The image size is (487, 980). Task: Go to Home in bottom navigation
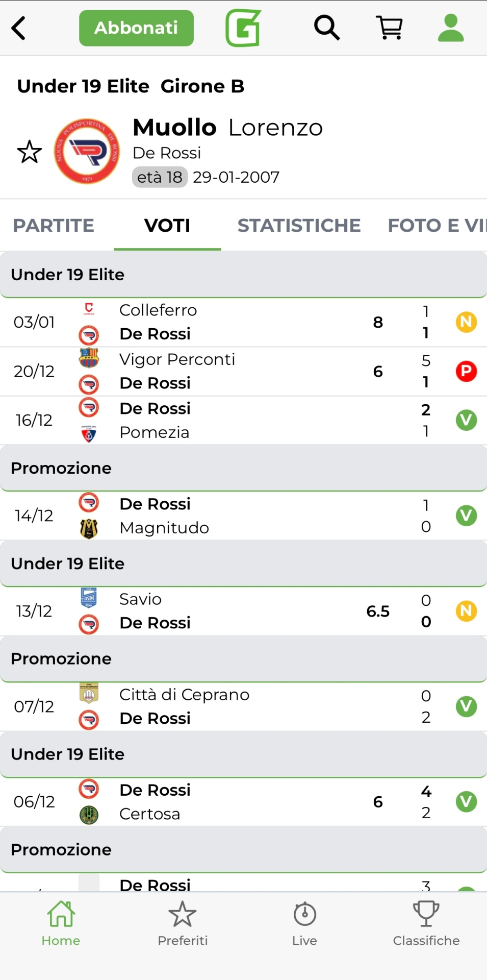point(61,923)
